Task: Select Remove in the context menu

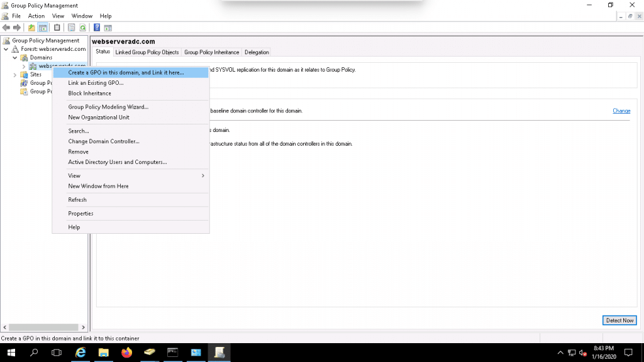Action: click(x=131, y=152)
